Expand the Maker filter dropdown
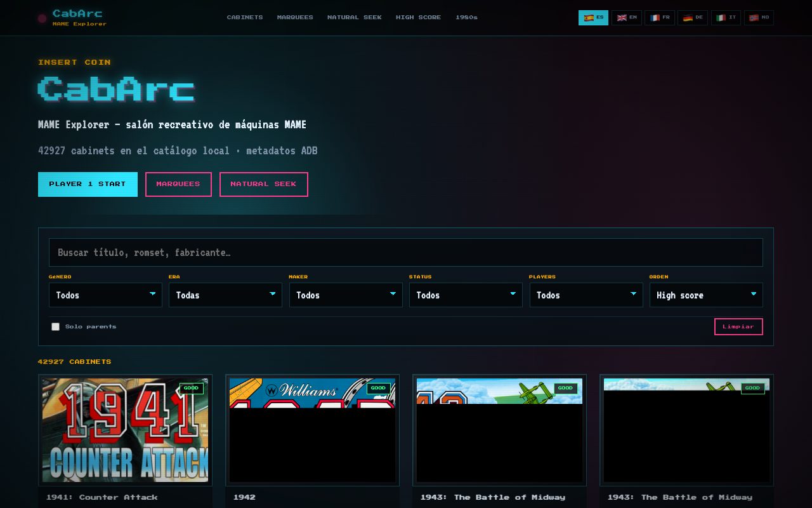Image resolution: width=812 pixels, height=508 pixels. [346, 295]
